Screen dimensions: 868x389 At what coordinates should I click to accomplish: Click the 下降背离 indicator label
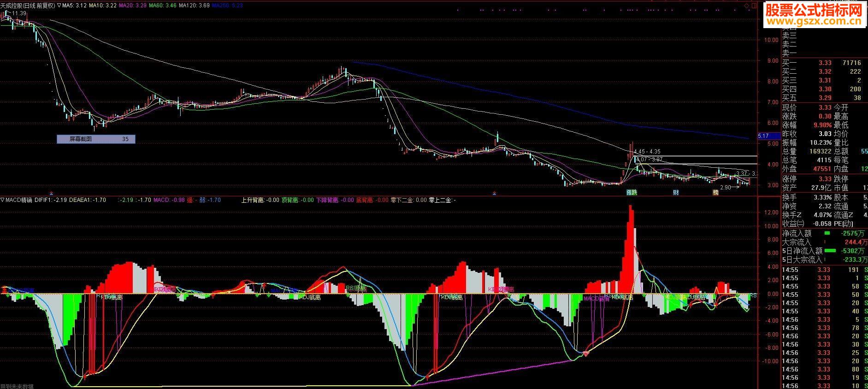point(335,200)
